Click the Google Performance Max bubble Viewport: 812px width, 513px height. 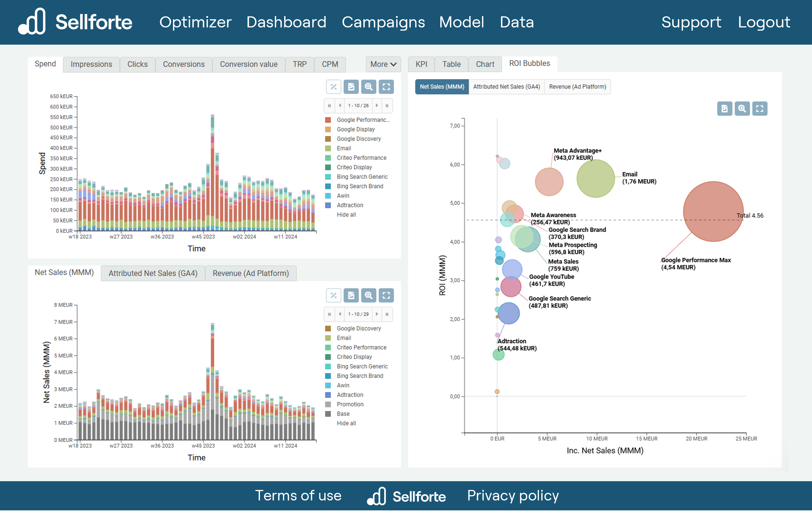[713, 212]
